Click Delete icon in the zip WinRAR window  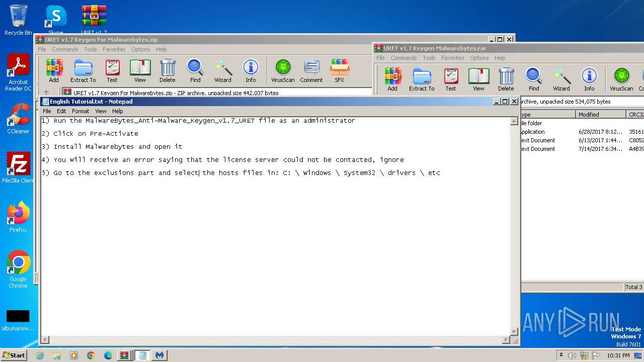point(168,70)
